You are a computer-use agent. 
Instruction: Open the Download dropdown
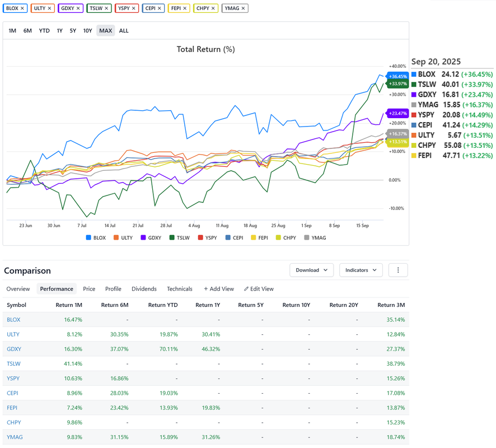pos(312,270)
